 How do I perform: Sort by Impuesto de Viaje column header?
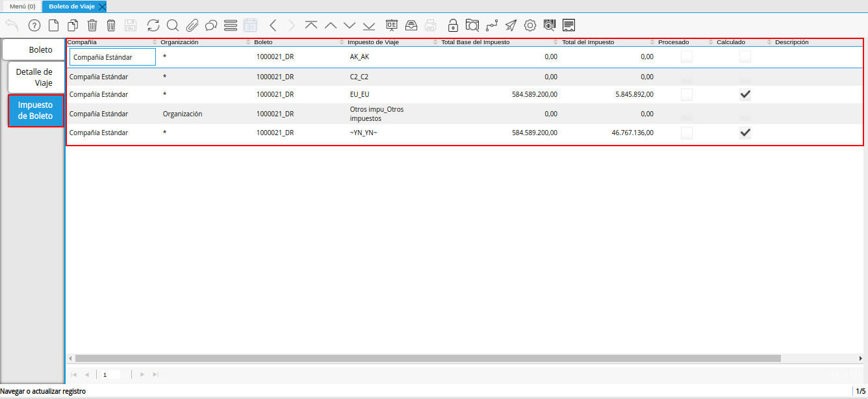373,42
